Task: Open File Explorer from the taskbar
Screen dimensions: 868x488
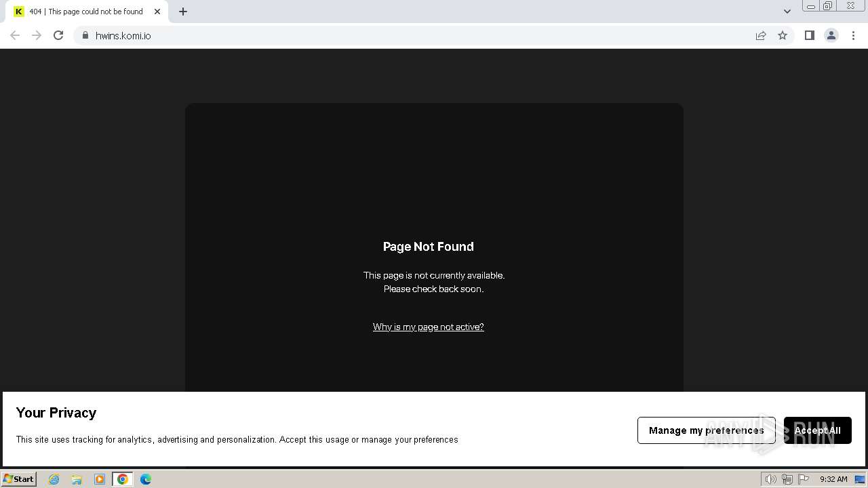Action: pyautogui.click(x=77, y=479)
